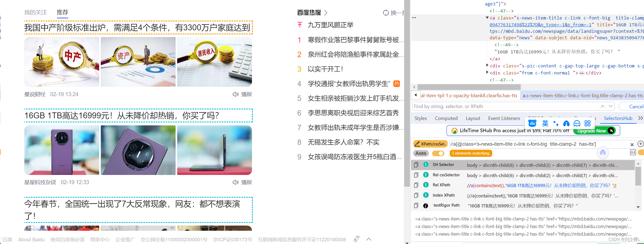Click footer back-to-top chevron
644x244 pixels.
[369, 239]
